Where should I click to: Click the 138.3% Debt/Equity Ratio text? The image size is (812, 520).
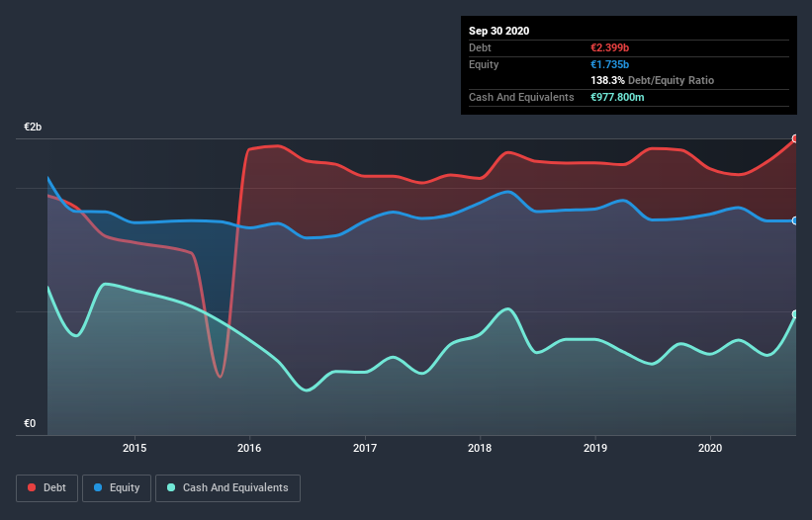tap(653, 81)
